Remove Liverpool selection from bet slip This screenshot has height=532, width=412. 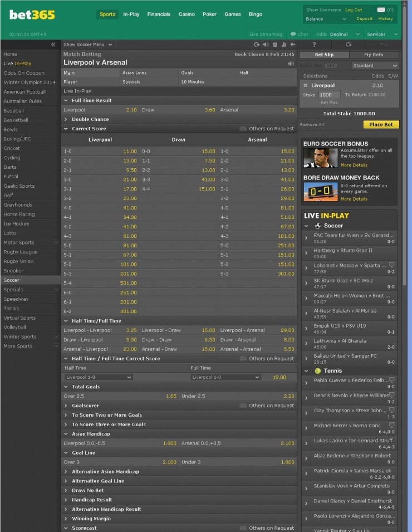pyautogui.click(x=306, y=85)
